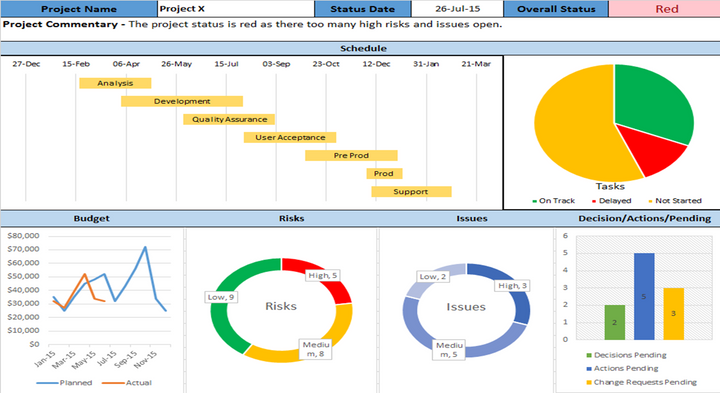Screen dimensions: 720x393
Task: Click the 23-Oct axis date label
Action: (x=326, y=64)
